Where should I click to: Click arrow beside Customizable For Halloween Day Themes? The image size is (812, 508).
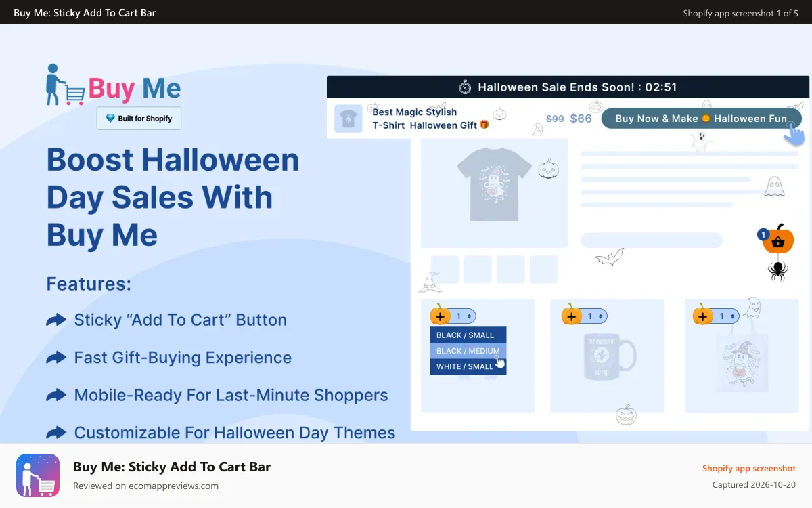click(x=56, y=432)
